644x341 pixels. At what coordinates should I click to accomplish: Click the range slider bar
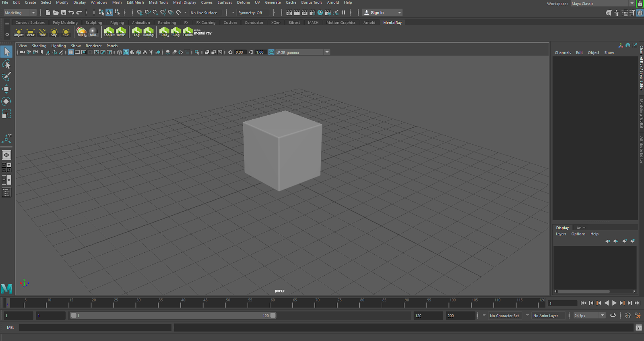tap(173, 316)
